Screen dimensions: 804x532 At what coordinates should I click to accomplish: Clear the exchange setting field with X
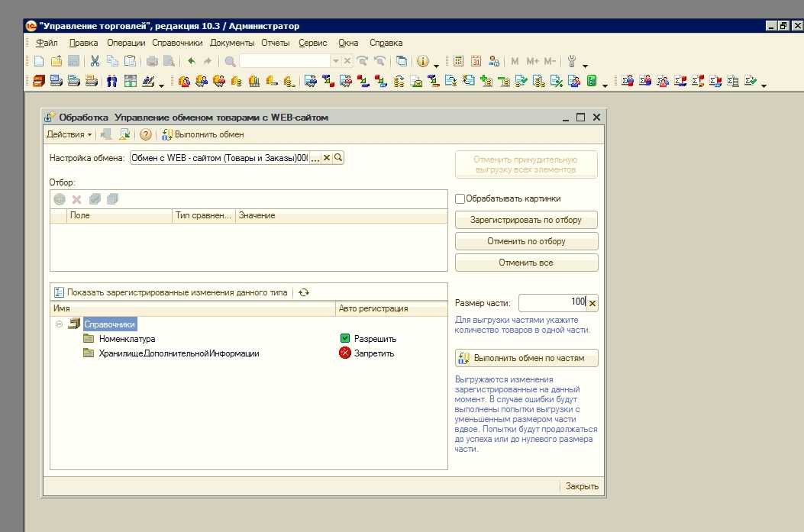327,158
